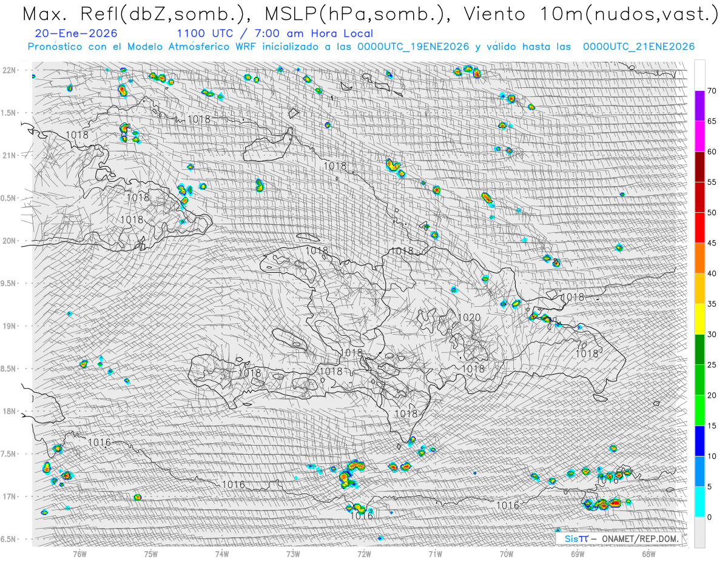
Task: Click the '70W' longitude axis label
Action: 507,553
